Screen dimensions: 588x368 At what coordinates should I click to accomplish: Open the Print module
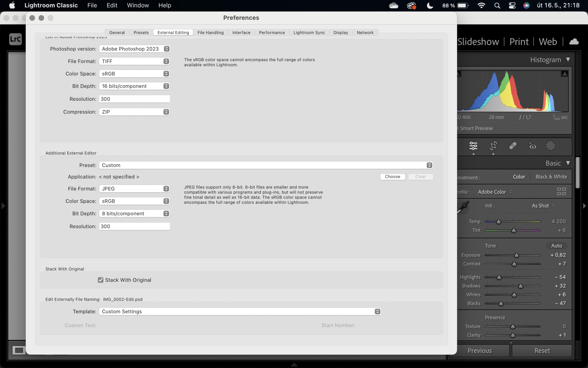[x=519, y=42]
